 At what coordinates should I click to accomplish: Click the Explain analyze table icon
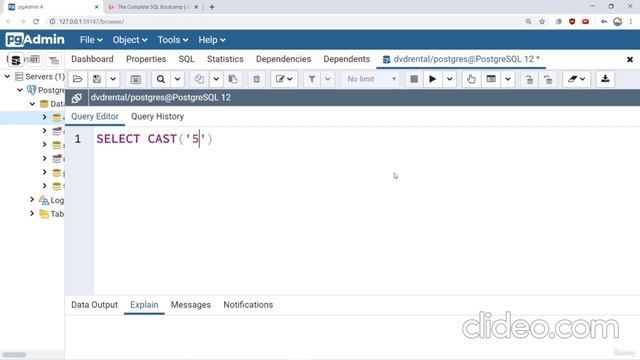[x=491, y=79]
